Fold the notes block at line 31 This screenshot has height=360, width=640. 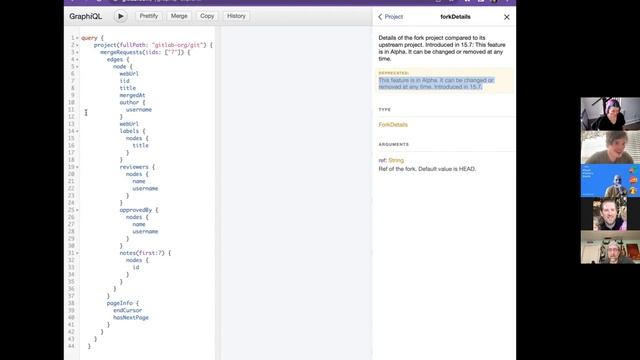pyautogui.click(x=77, y=253)
